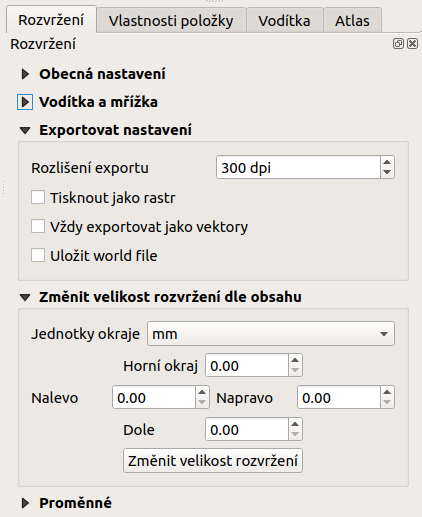Click the Napravo label
The image size is (422, 517).
245,398
